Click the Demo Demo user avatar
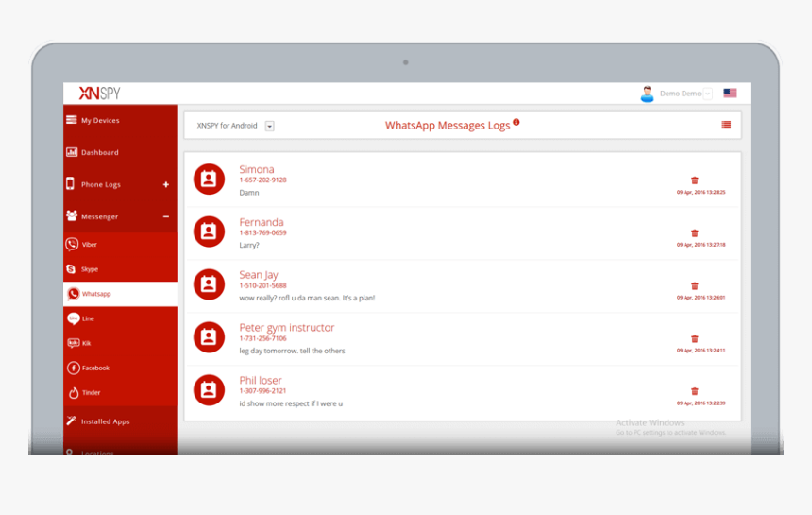The height and width of the screenshot is (515, 812). pyautogui.click(x=647, y=94)
